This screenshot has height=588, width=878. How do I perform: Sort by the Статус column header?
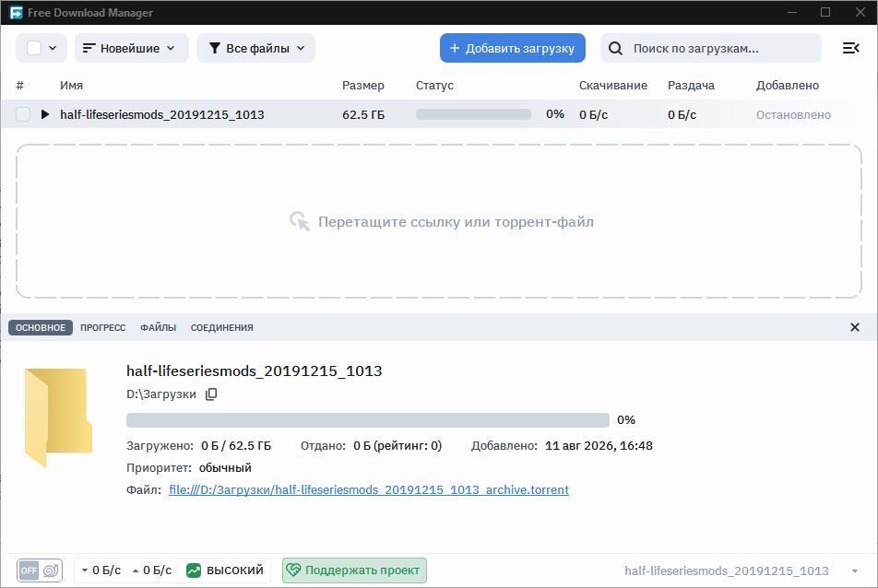pyautogui.click(x=434, y=85)
